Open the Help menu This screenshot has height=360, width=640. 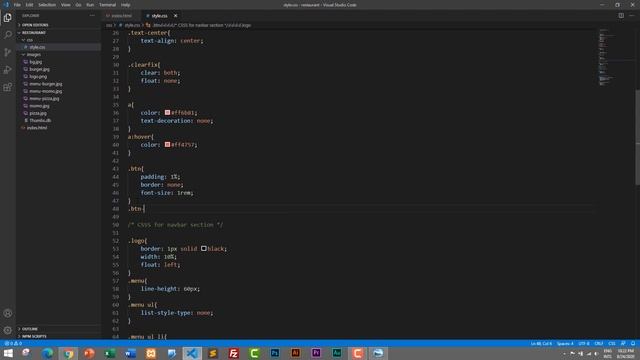click(x=125, y=5)
